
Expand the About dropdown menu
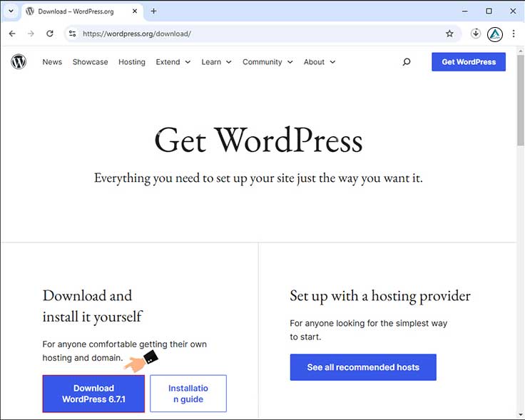pos(320,62)
